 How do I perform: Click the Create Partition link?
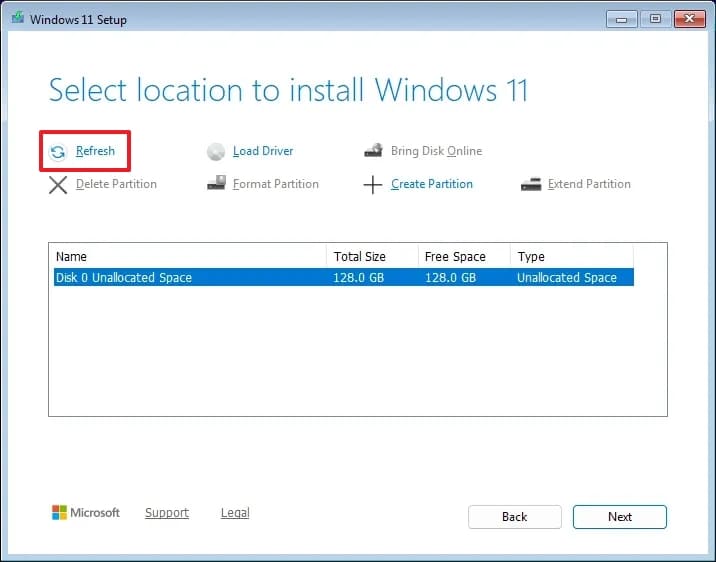pos(432,184)
